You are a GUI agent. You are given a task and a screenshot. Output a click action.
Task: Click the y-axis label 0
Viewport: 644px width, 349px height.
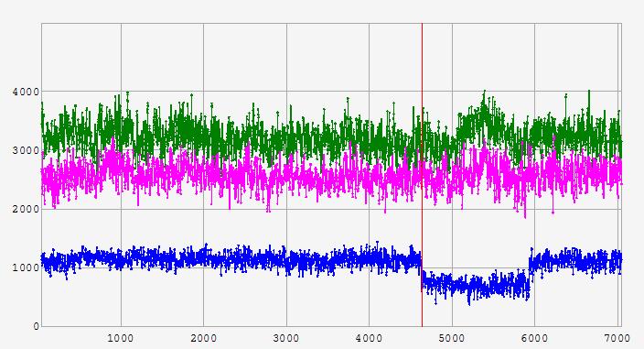point(37,326)
